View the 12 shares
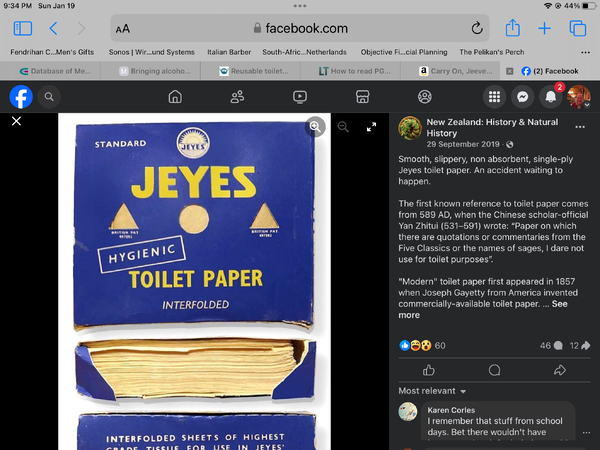The width and height of the screenshot is (600, 450). [580, 346]
